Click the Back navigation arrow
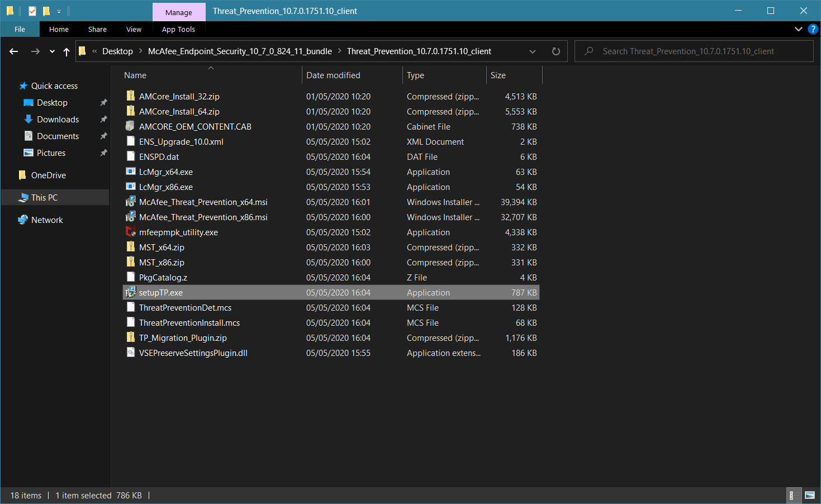The image size is (821, 504). click(x=14, y=51)
